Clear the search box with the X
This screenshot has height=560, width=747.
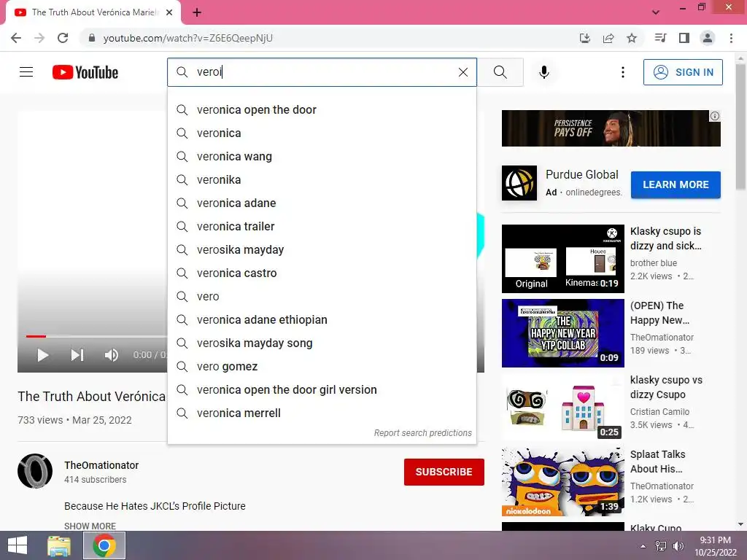coord(462,72)
